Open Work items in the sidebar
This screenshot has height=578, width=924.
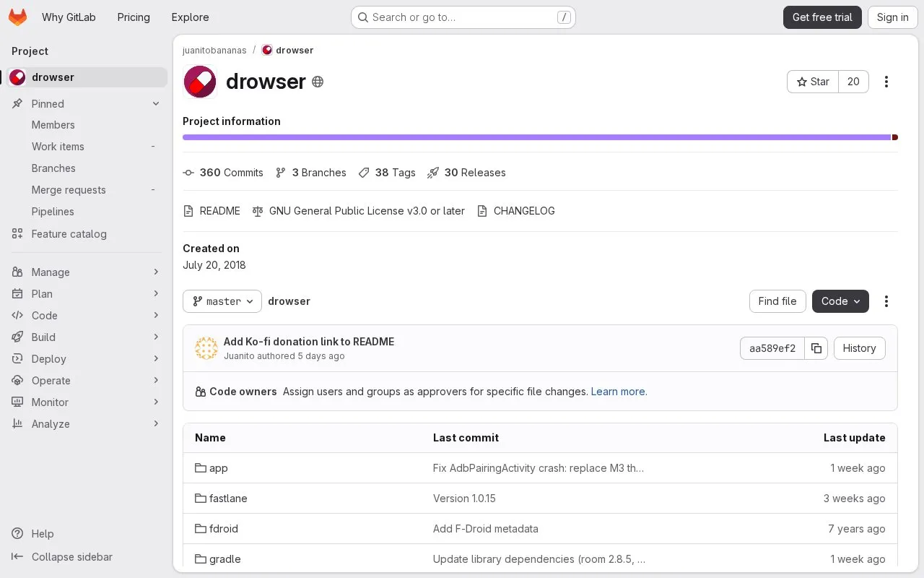[x=87, y=147]
